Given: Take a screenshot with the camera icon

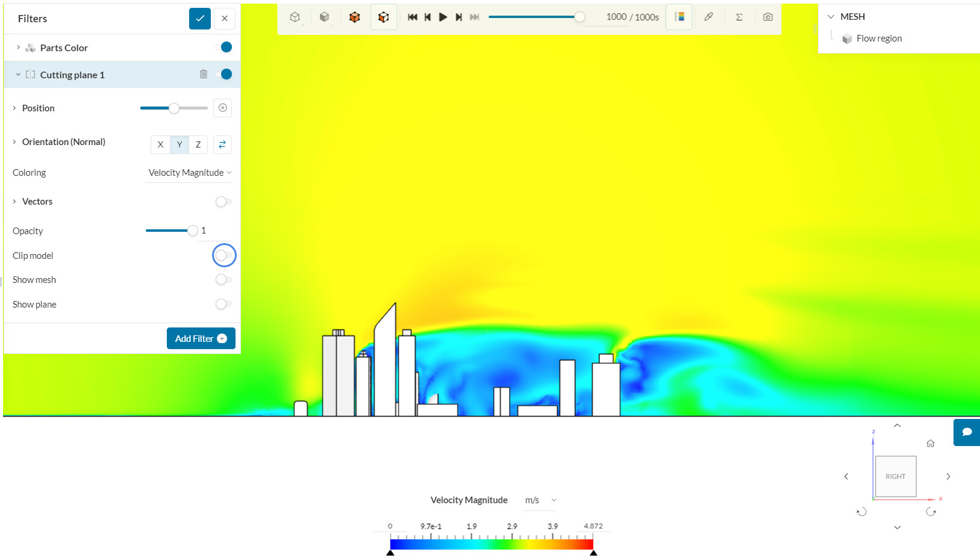Looking at the screenshot, I should click(x=768, y=17).
